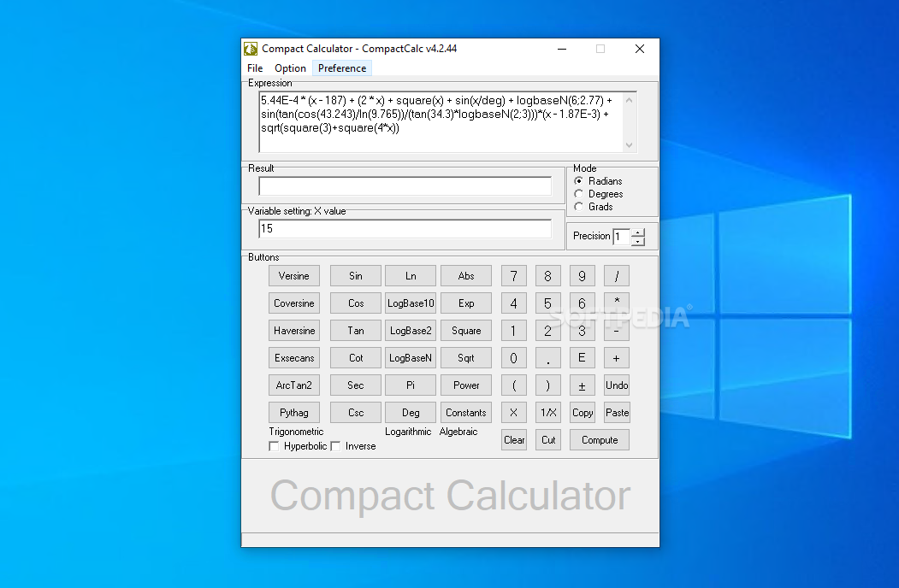Click the Abs button
This screenshot has height=588, width=899.
pyautogui.click(x=466, y=276)
